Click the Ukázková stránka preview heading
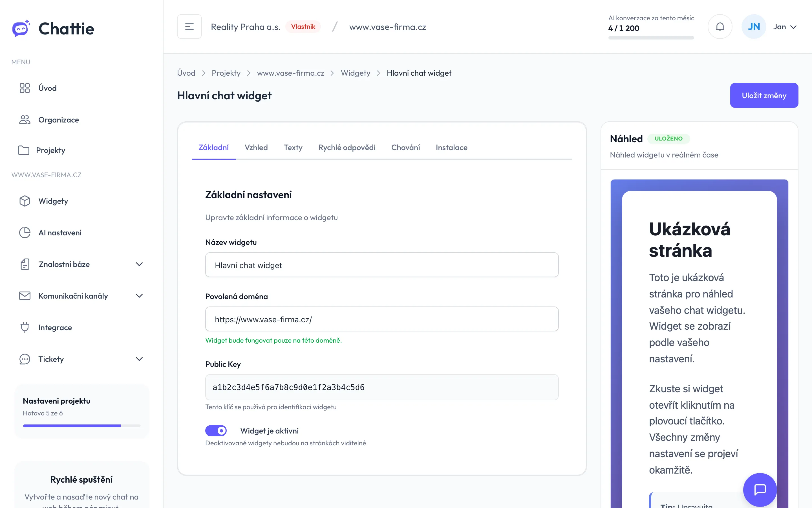 [x=690, y=240]
